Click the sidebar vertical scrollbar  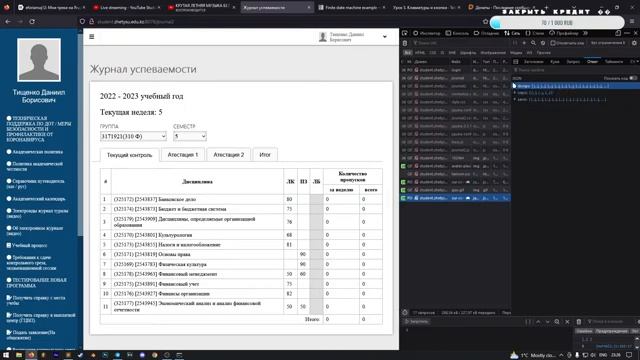80,135
